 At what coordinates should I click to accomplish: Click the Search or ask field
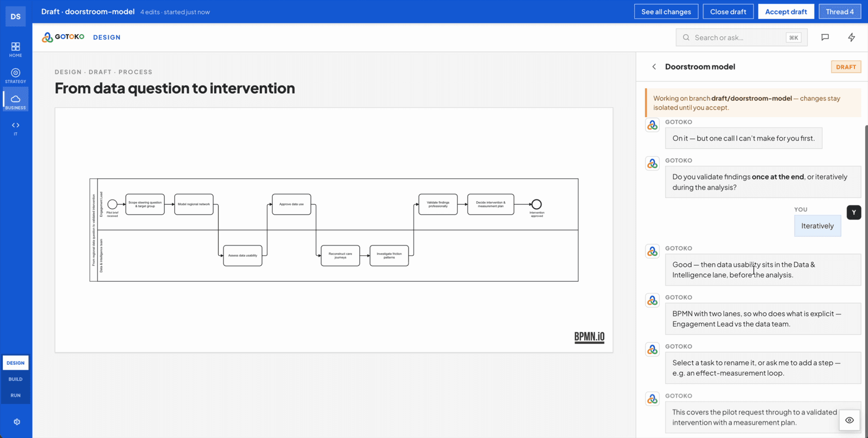click(742, 37)
